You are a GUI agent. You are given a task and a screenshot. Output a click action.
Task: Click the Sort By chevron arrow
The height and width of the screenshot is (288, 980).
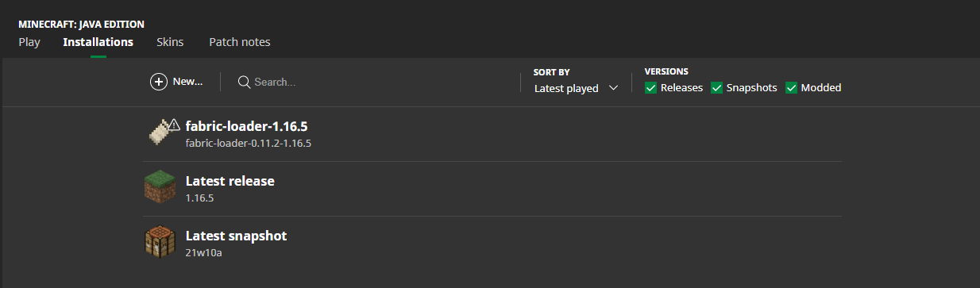click(x=613, y=88)
